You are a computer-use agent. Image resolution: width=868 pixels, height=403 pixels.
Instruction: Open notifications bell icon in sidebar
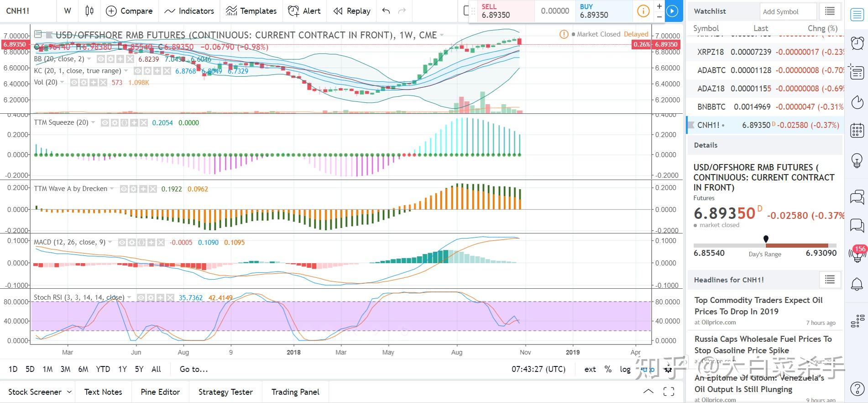point(857,284)
